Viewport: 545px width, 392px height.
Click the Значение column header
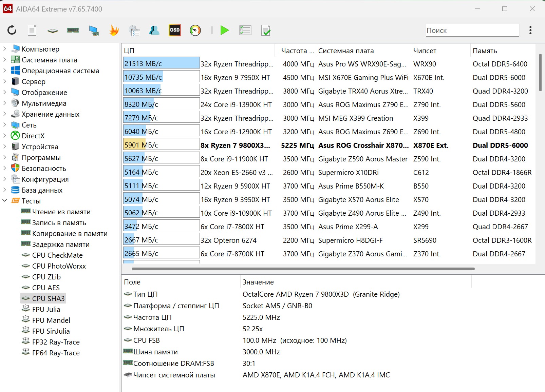coord(356,282)
